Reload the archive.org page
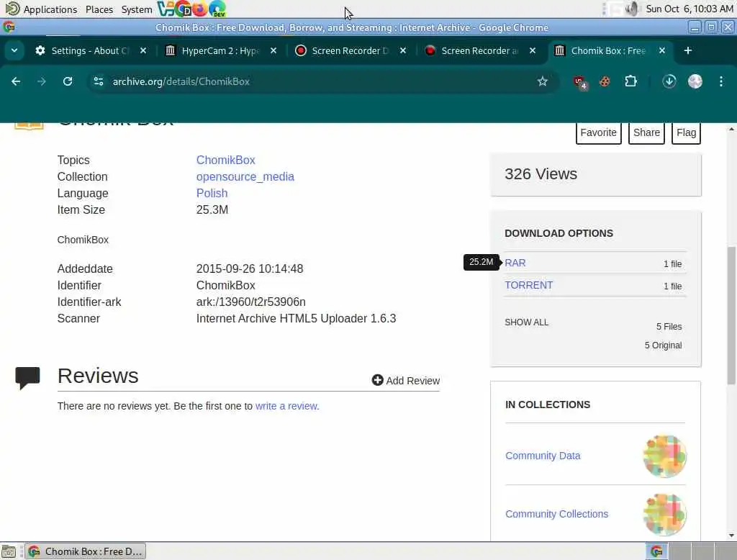The width and height of the screenshot is (737, 560). 68,81
